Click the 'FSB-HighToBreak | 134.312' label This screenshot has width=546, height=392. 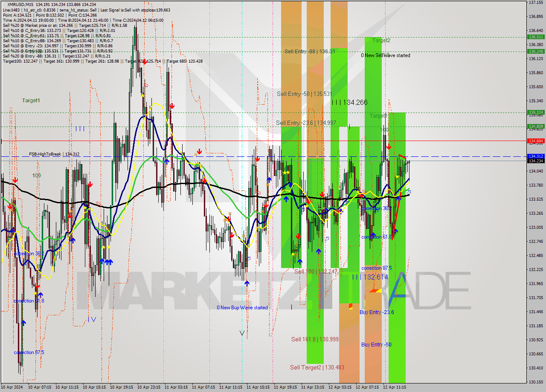[x=54, y=154]
